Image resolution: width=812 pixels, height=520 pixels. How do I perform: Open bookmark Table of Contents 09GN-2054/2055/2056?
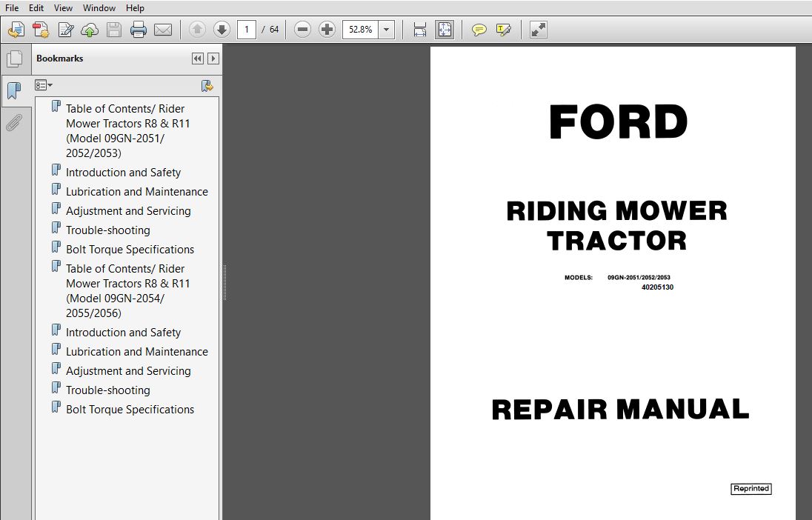[127, 290]
